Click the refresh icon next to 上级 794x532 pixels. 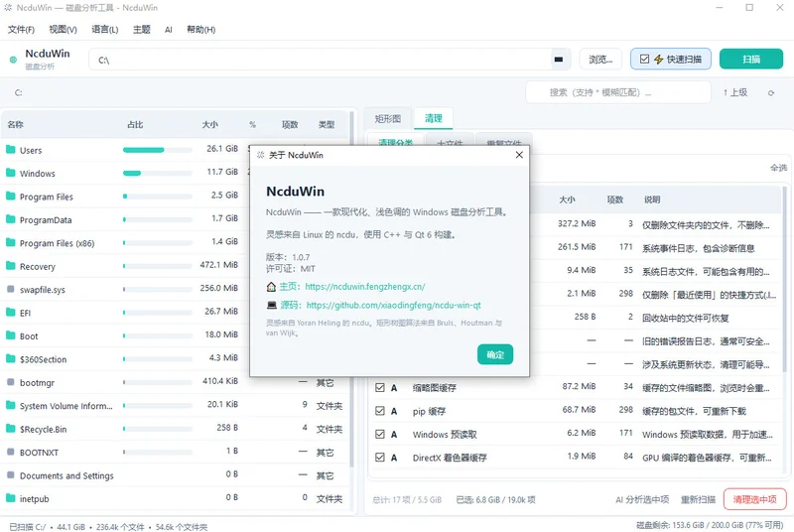(x=771, y=93)
